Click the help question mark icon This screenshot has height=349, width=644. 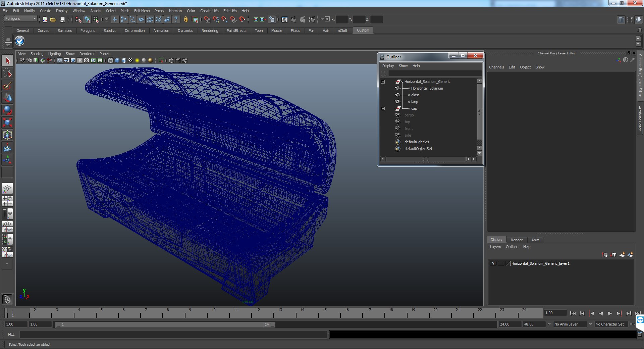pos(176,19)
